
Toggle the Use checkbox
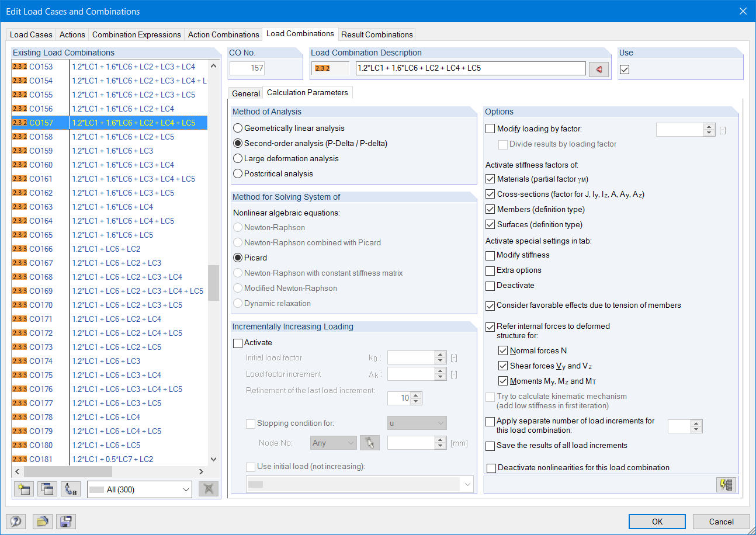point(625,70)
